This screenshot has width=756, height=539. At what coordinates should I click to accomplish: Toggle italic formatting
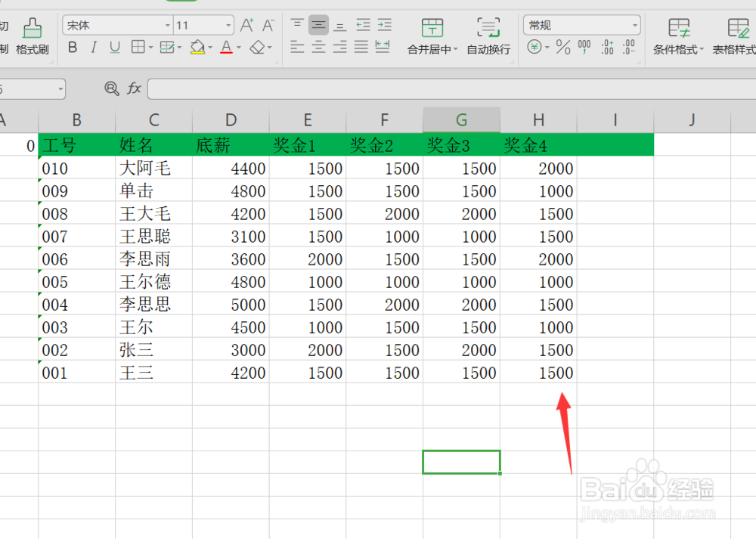tap(94, 47)
